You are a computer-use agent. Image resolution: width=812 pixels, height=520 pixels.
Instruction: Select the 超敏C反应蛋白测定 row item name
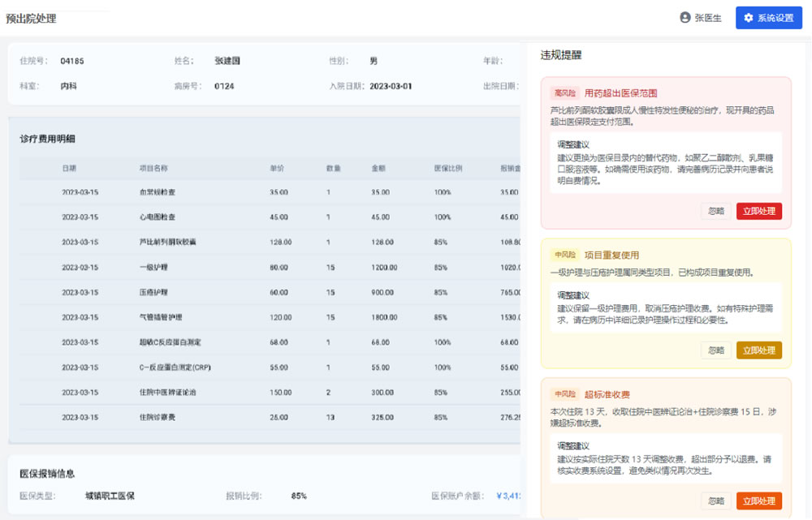tap(171, 342)
